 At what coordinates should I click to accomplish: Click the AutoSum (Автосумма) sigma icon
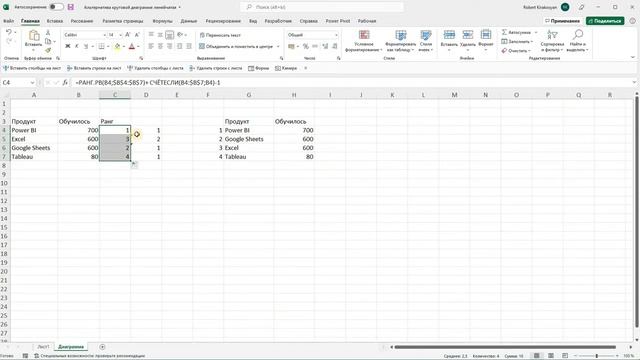click(504, 32)
